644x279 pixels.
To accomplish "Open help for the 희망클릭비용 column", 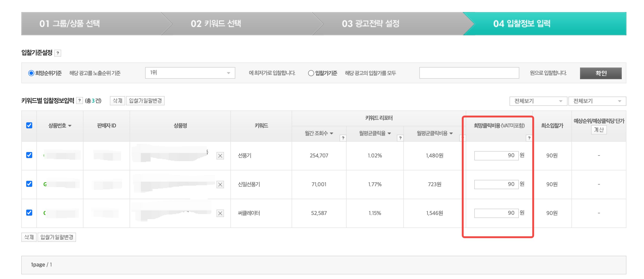I will [x=529, y=138].
